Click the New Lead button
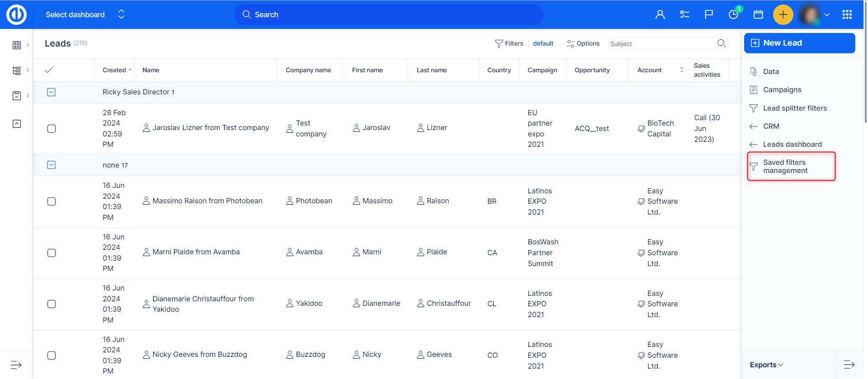Viewport: 868px width, 379px height. [799, 43]
